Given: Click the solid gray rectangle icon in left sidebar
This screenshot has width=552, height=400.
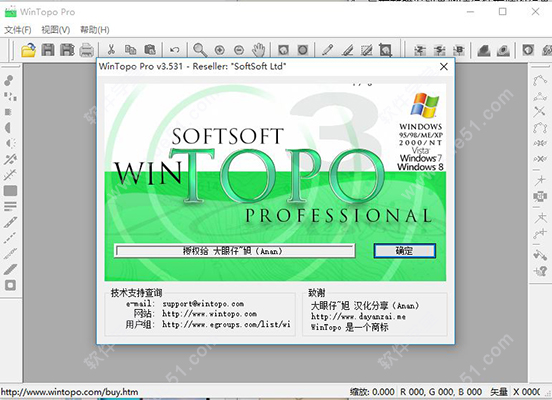Looking at the screenshot, I should 10,190.
